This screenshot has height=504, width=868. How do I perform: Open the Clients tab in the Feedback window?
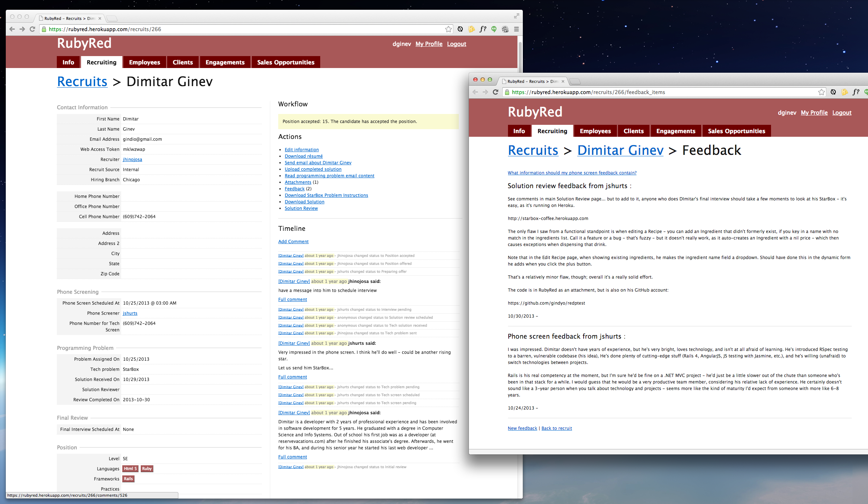pos(634,131)
